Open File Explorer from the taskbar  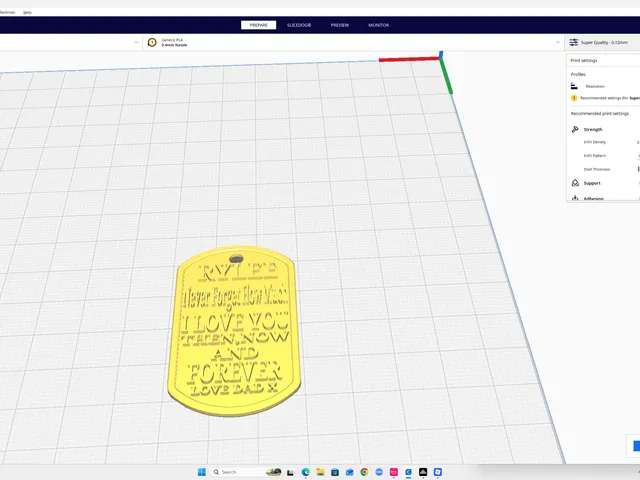coord(320,472)
